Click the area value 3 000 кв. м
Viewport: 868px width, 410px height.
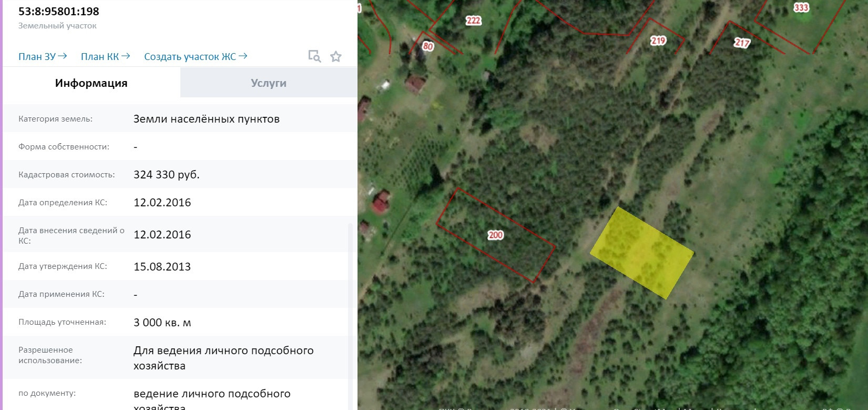pyautogui.click(x=162, y=323)
